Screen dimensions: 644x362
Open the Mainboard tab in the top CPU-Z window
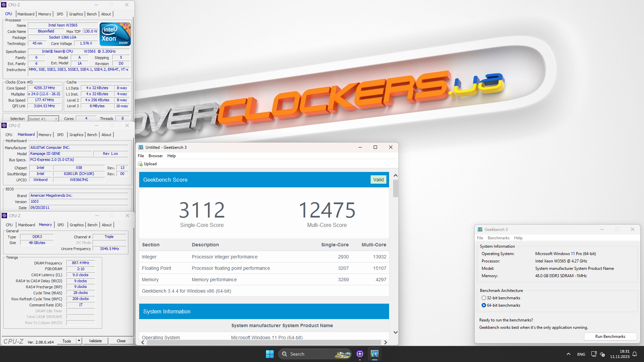click(26, 14)
